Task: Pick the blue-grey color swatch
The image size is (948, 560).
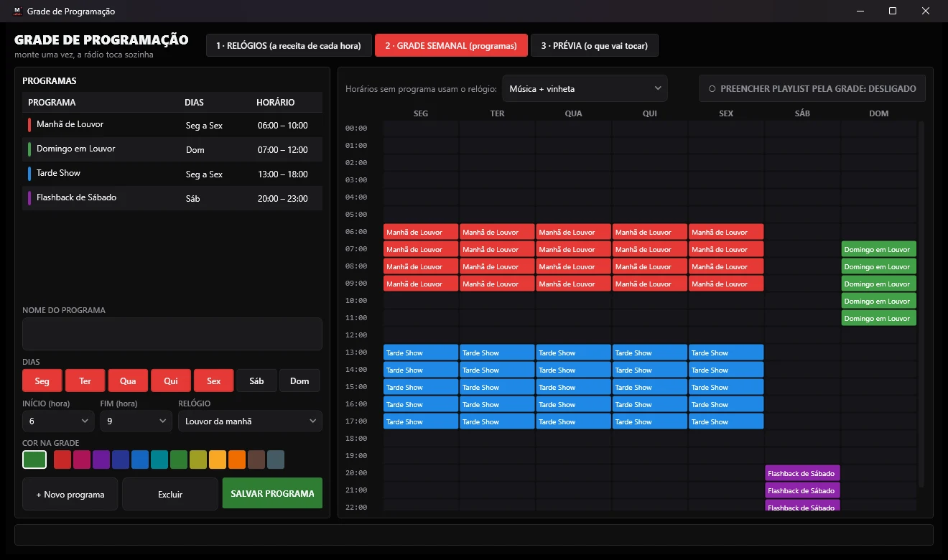Action: (x=276, y=459)
